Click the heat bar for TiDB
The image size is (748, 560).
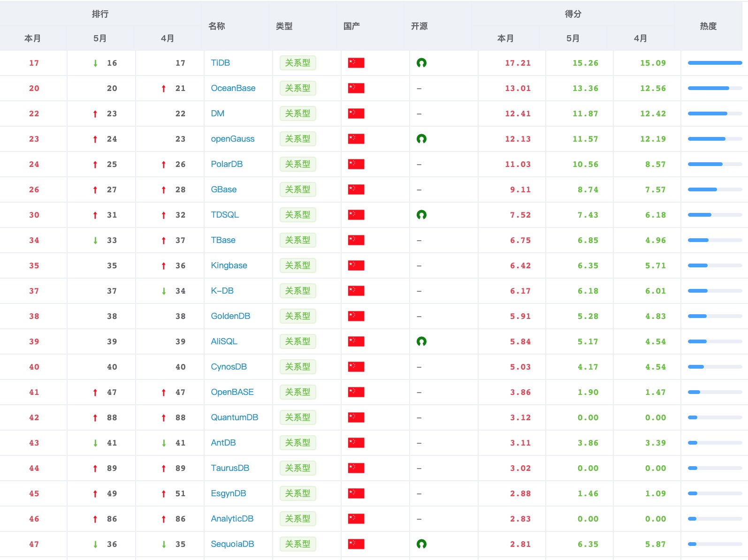[715, 63]
